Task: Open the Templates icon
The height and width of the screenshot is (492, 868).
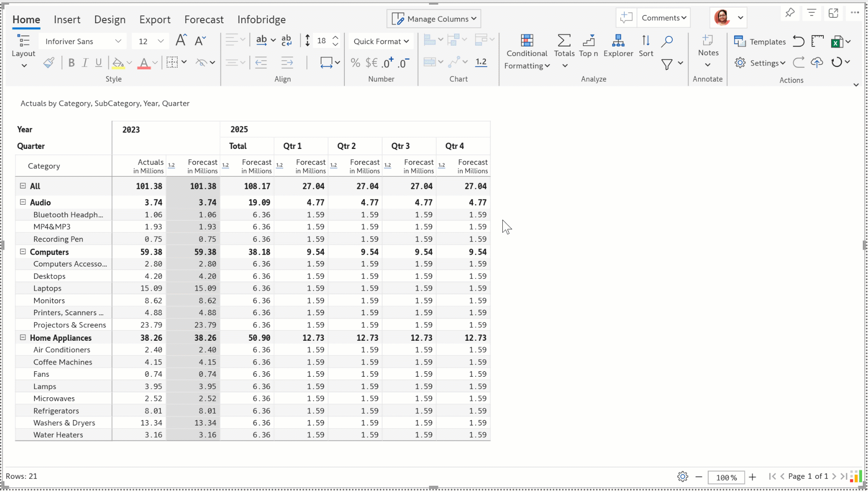Action: 740,41
